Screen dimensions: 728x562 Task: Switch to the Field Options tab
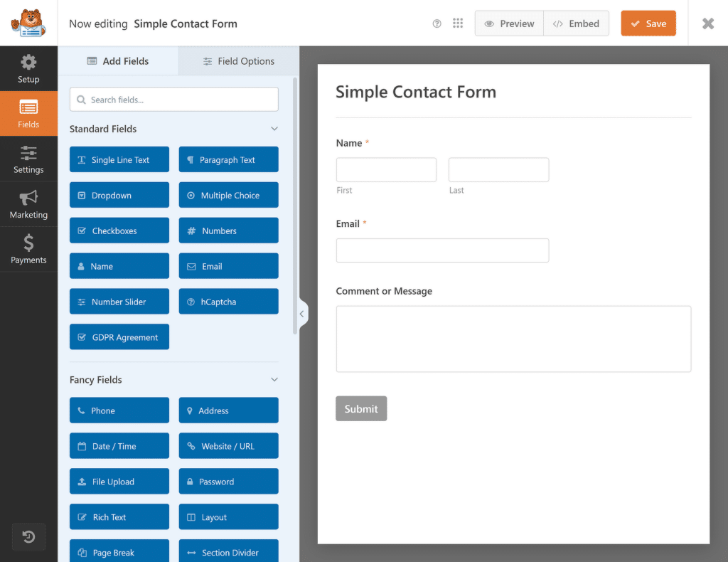tap(239, 61)
